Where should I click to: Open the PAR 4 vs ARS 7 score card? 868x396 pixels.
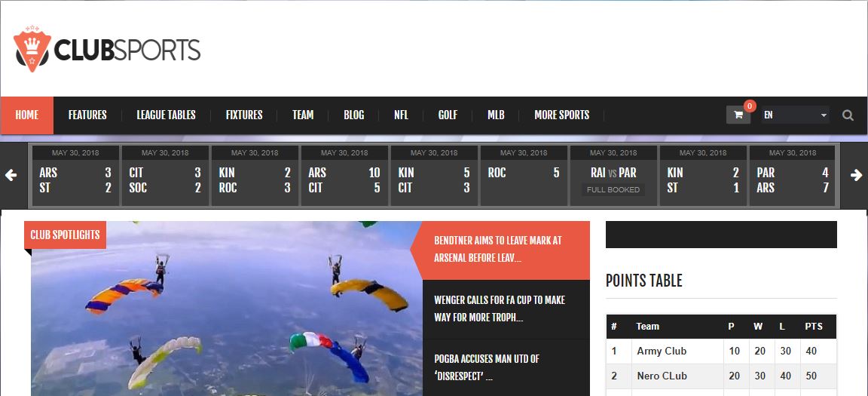tap(793, 176)
